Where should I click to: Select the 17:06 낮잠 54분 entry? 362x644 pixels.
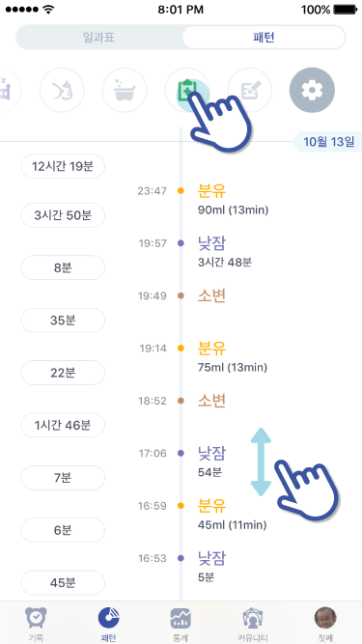pyautogui.click(x=182, y=462)
